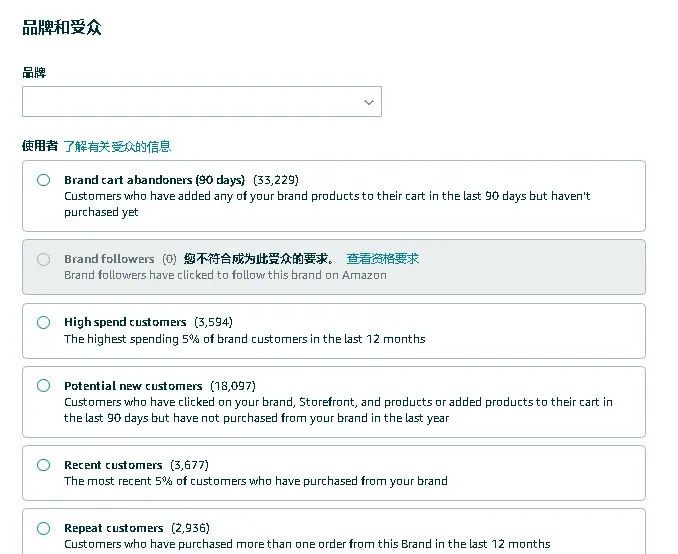The height and width of the screenshot is (554, 678).
Task: Select Repeat customers radio button
Action: pyautogui.click(x=43, y=528)
